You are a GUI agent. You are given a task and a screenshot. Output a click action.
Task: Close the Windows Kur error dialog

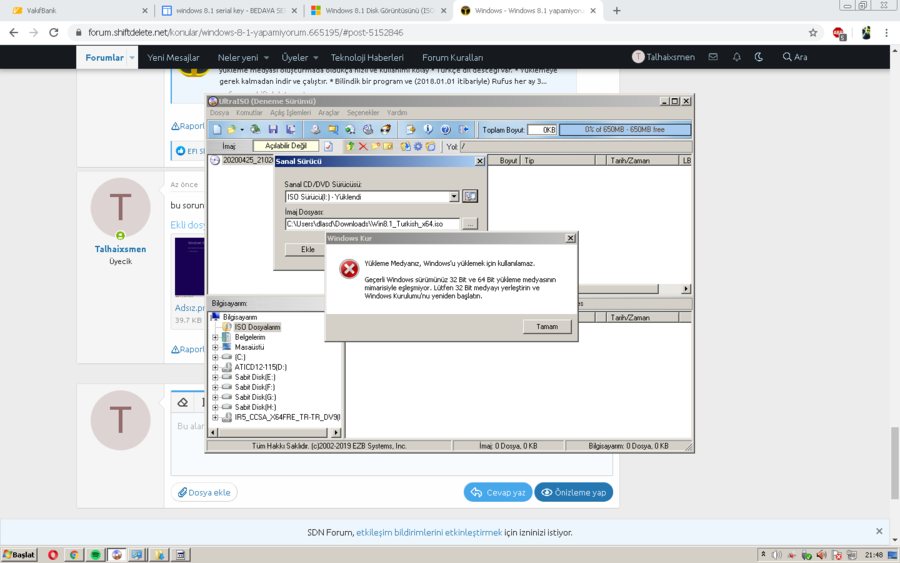pyautogui.click(x=570, y=238)
